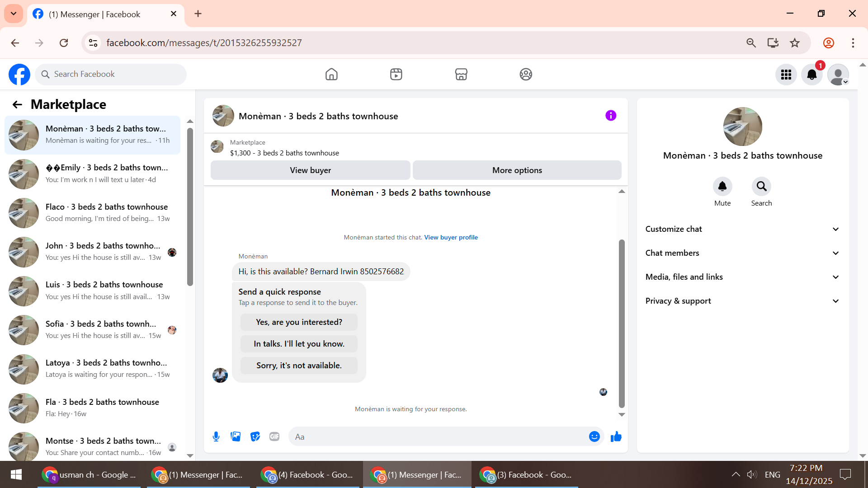Send 'Sorry, it's not available.' quick response
This screenshot has width=868, height=488.
[x=299, y=366]
